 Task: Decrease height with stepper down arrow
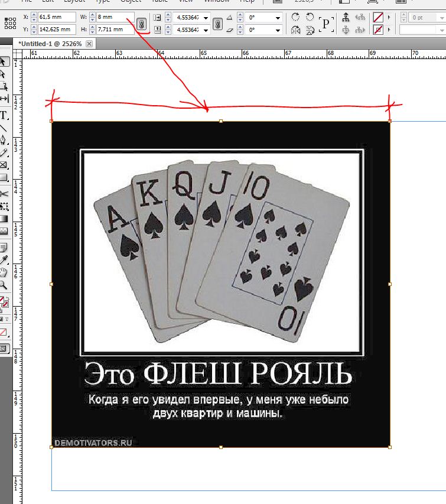pos(93,32)
